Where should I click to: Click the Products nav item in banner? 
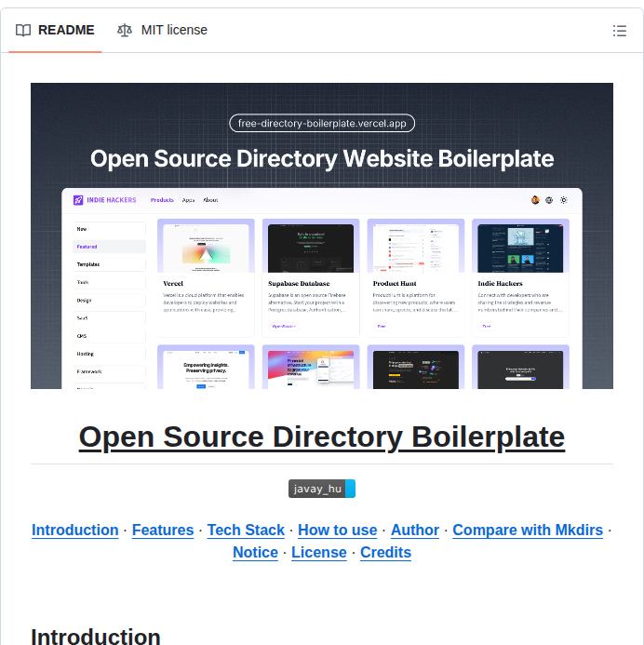[x=162, y=200]
